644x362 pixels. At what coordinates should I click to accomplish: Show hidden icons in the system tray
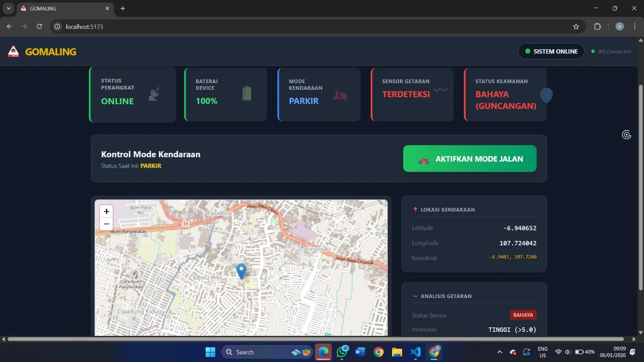500,352
